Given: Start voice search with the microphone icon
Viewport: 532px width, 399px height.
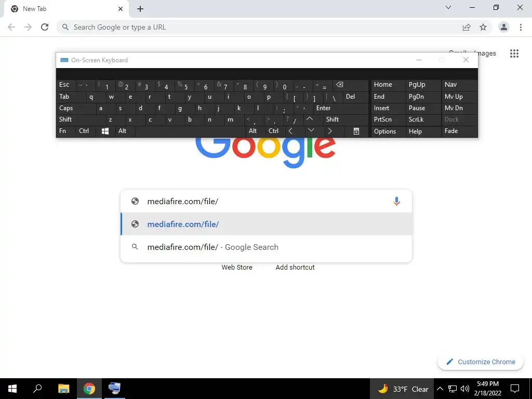Looking at the screenshot, I should tap(396, 201).
